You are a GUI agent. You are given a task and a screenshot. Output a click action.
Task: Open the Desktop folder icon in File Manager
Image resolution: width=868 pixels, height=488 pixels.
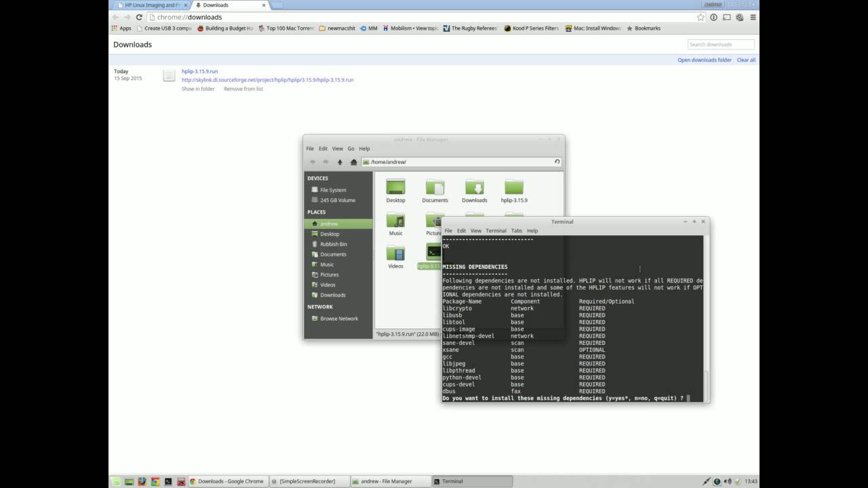395,187
